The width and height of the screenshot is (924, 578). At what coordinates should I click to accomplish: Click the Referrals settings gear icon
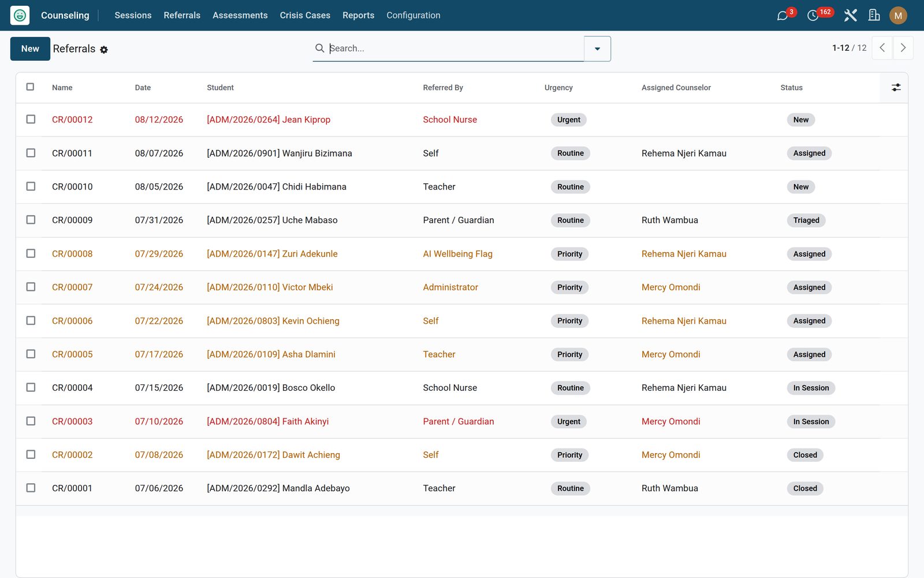tap(104, 50)
